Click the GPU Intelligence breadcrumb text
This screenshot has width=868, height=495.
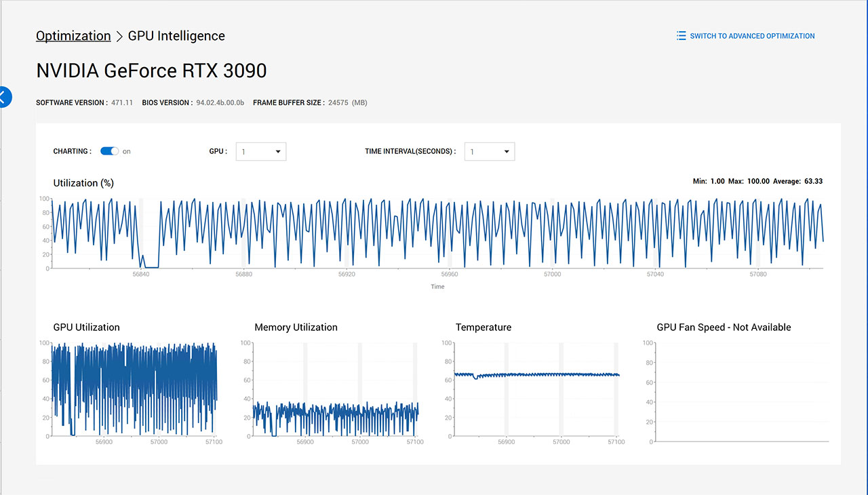(x=176, y=36)
